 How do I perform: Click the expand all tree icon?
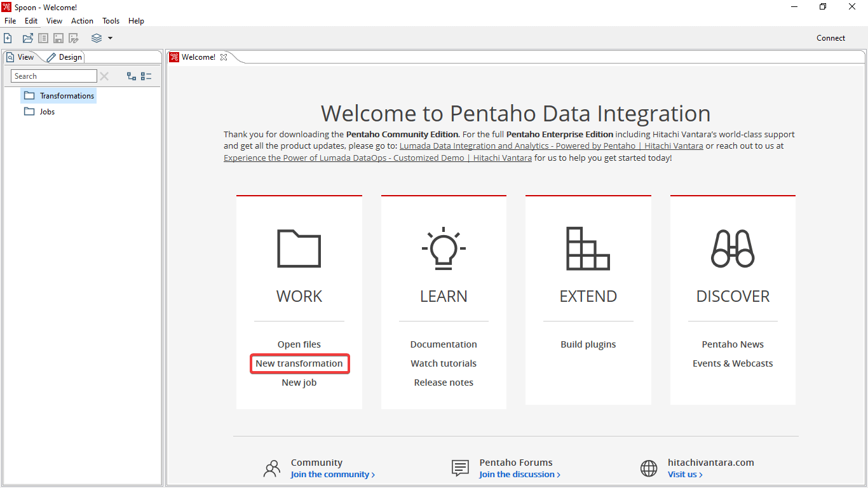[132, 76]
